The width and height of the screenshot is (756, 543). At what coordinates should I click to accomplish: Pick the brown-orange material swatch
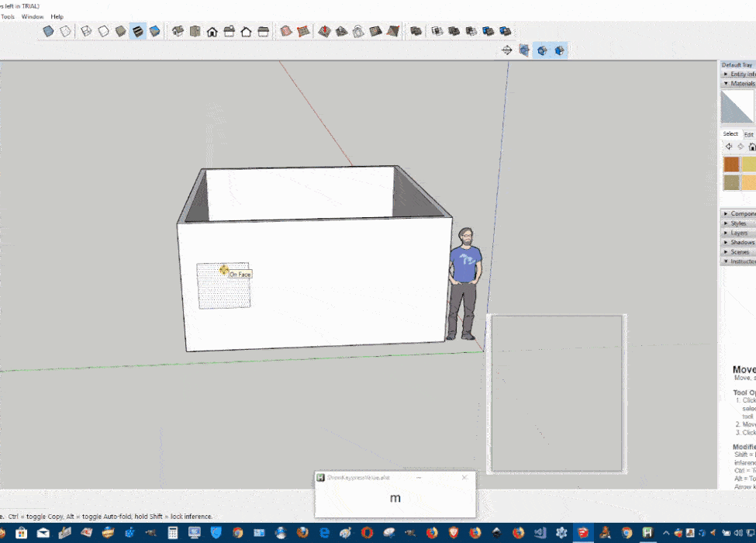click(x=731, y=164)
